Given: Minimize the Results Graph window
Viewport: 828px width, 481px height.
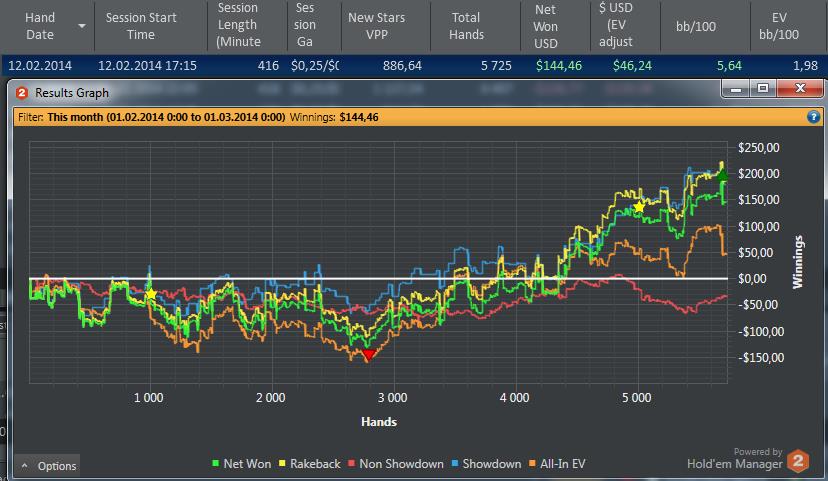Looking at the screenshot, I should [x=736, y=88].
